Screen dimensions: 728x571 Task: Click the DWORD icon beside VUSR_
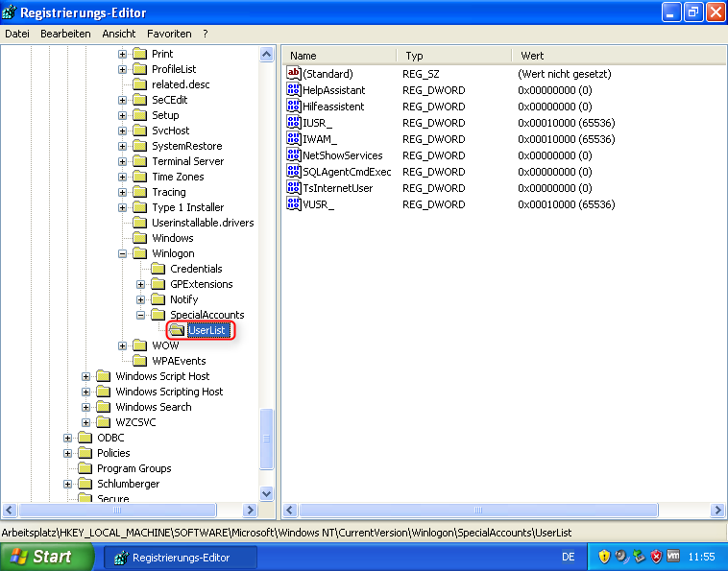click(x=294, y=204)
